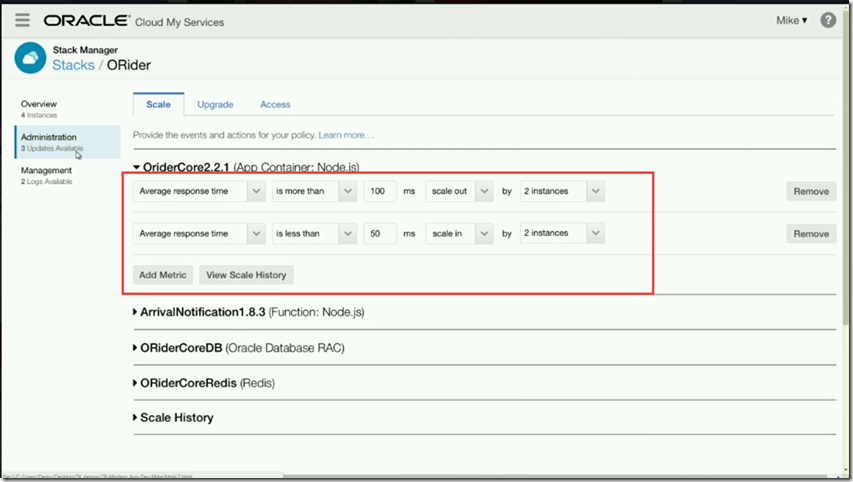Expand the Scale History section
853x482 pixels.
click(135, 418)
